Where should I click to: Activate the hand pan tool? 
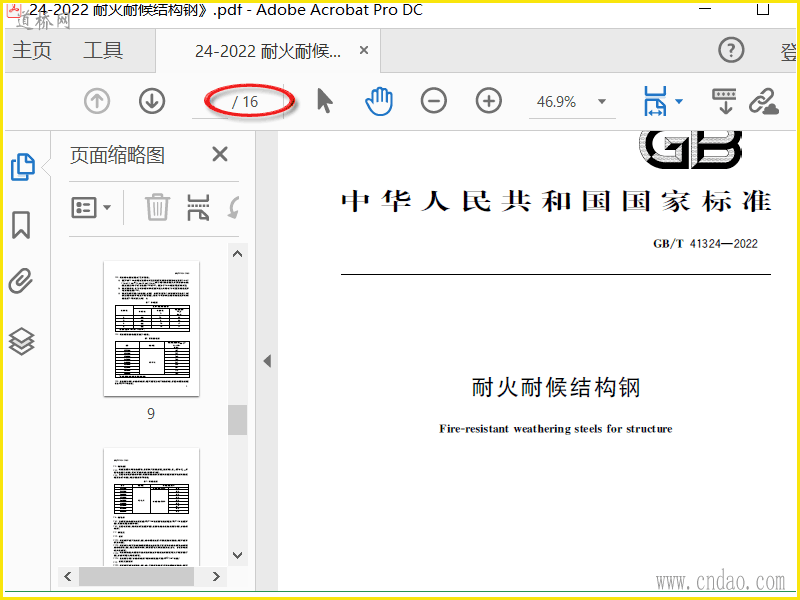coord(379,101)
